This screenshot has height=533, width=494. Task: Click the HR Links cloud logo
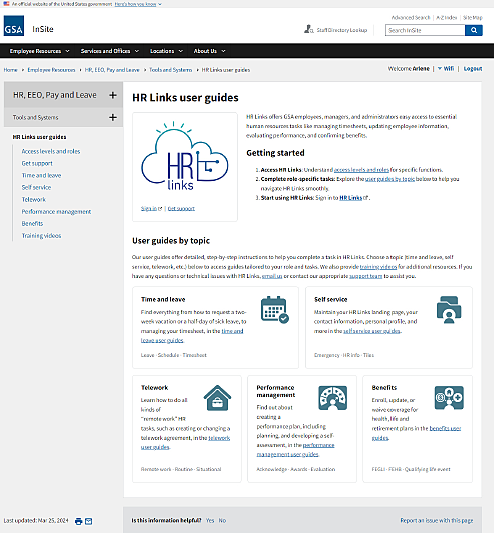185,156
